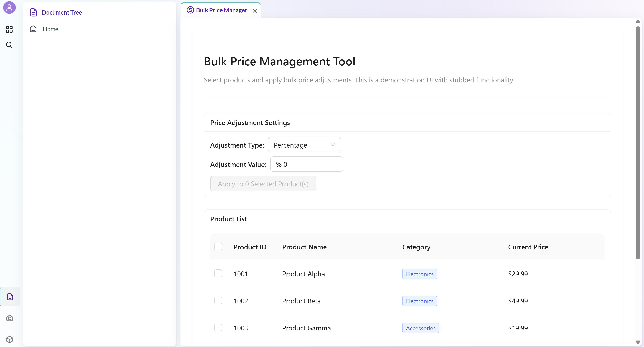Click the user avatar icon

tap(9, 8)
